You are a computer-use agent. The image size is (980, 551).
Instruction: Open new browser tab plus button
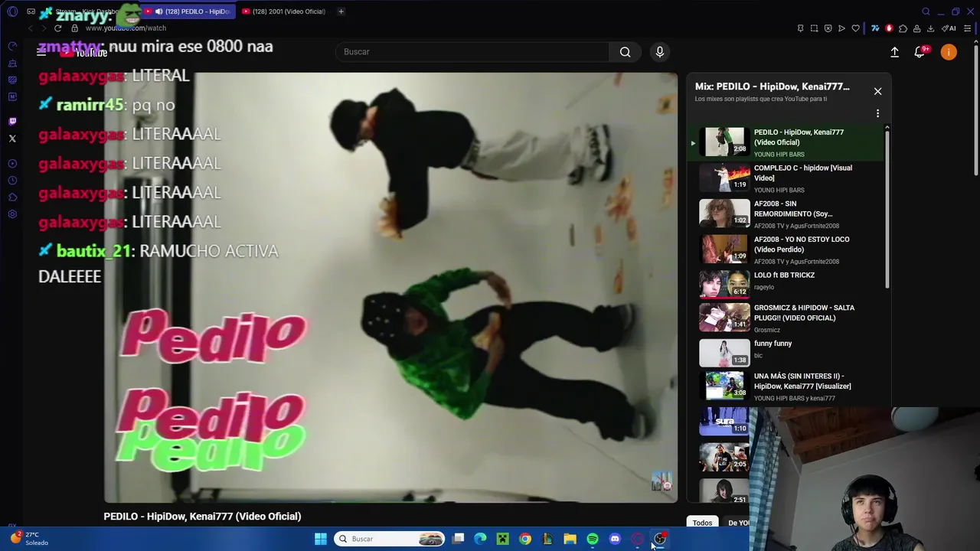341,11
